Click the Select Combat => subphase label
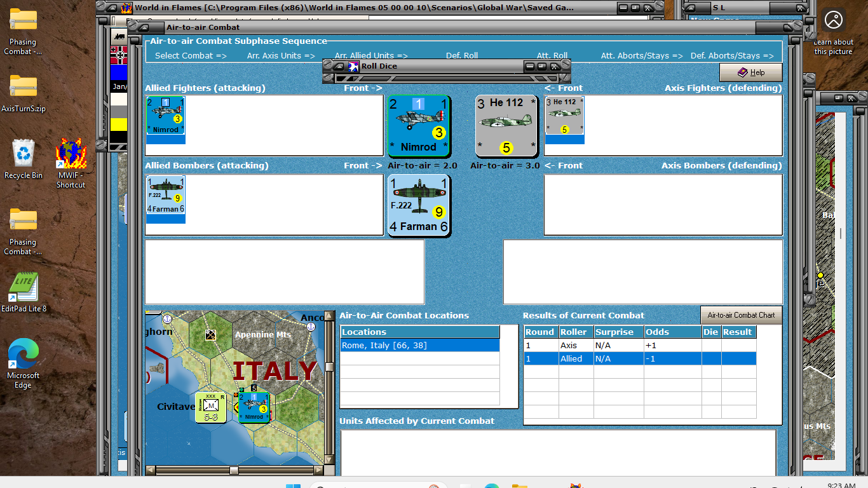The height and width of the screenshot is (488, 868). pos(191,55)
